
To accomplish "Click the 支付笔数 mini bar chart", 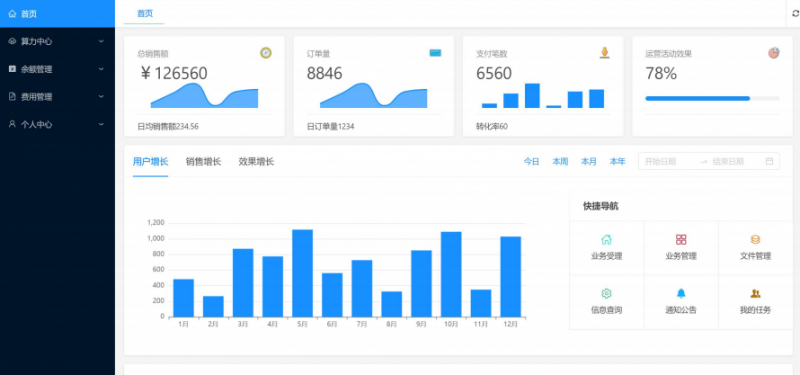I will (x=543, y=95).
